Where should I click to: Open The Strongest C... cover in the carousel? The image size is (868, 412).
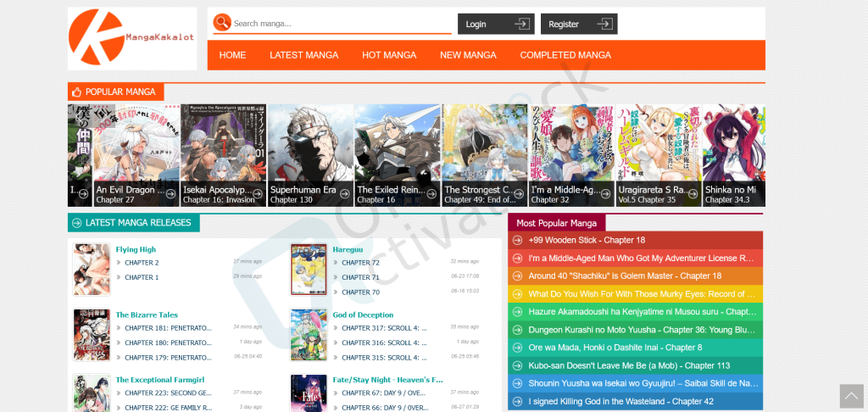pyautogui.click(x=485, y=155)
